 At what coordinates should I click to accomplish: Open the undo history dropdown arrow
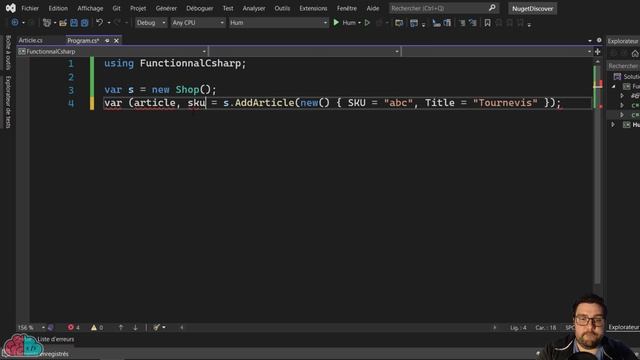coord(109,23)
